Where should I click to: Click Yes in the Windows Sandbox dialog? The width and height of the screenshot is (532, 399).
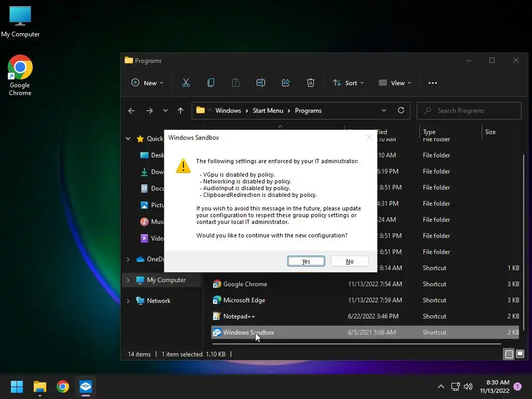click(x=306, y=261)
